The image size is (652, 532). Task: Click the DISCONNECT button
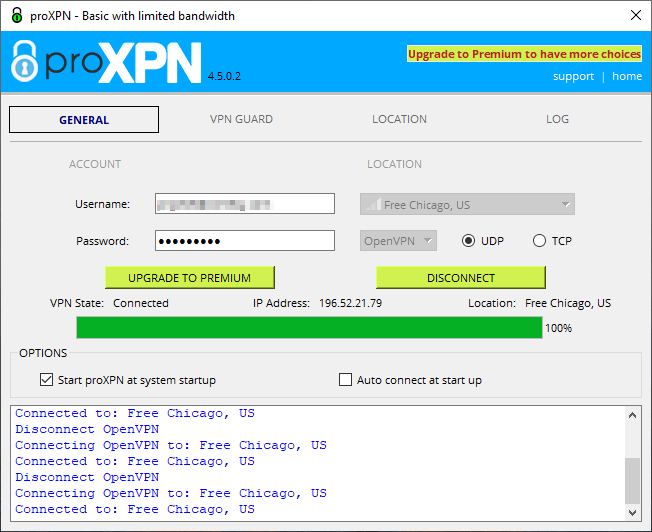coord(461,277)
